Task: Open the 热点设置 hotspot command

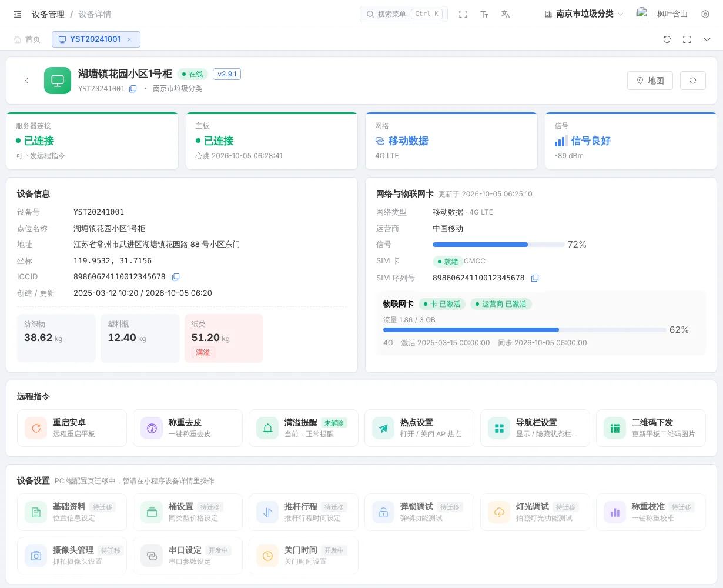Action: tap(419, 428)
